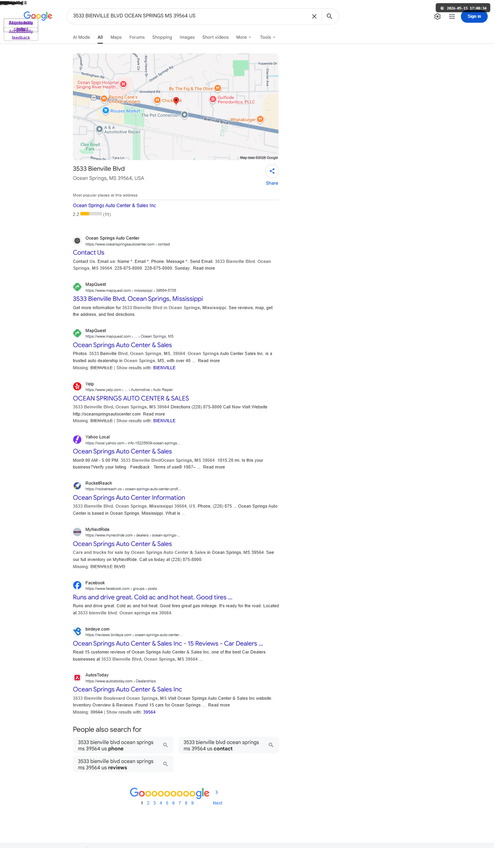Open Ocean Springs Auto Center & Sales Inc place link
Viewport: 500px width, 848px height.
coord(114,206)
